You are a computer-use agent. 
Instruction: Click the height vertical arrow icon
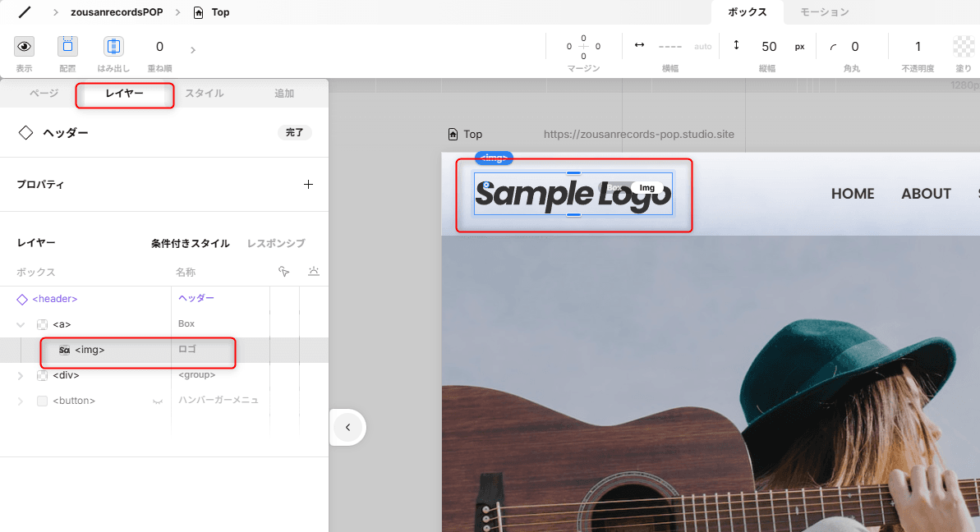point(736,46)
